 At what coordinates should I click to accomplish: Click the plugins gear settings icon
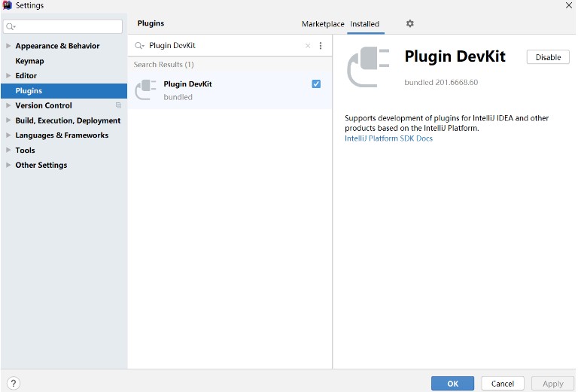[409, 24]
